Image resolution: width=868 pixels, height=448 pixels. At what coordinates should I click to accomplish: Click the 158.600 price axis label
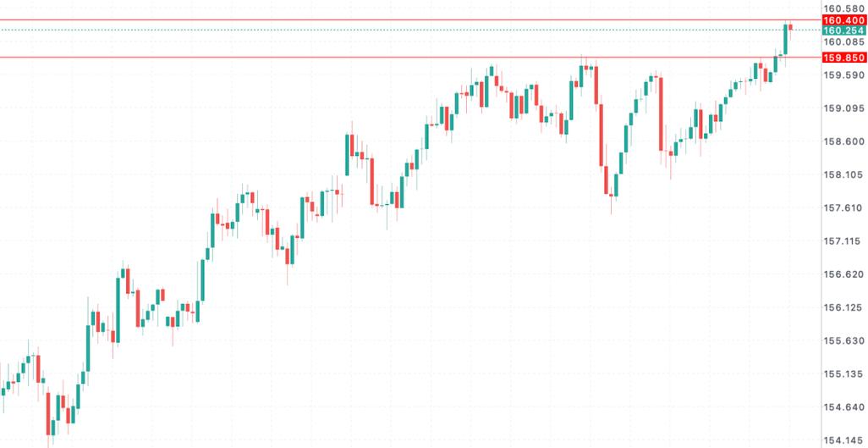pos(843,141)
